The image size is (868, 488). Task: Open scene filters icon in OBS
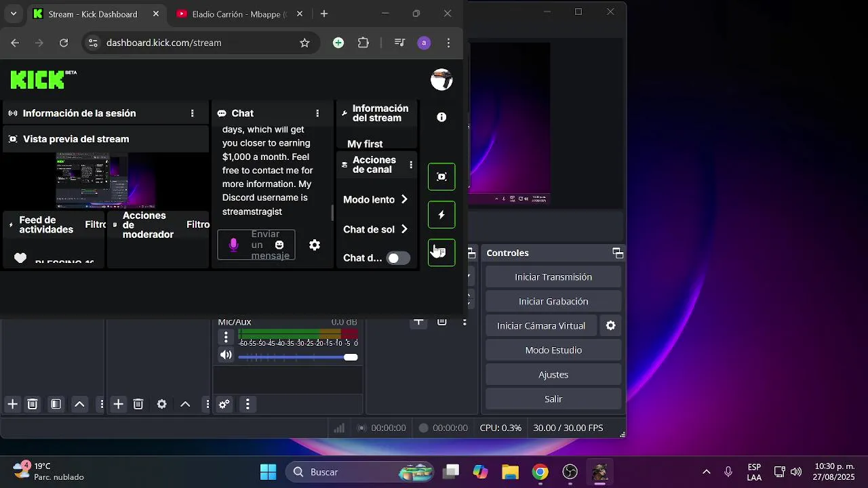pos(56,405)
